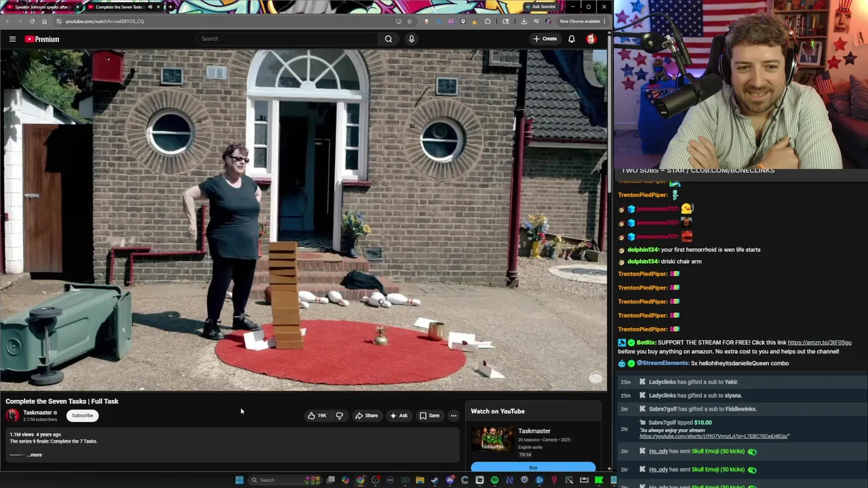Open the YouTube hamburger guide menu
868x488 pixels.
pyautogui.click(x=12, y=39)
